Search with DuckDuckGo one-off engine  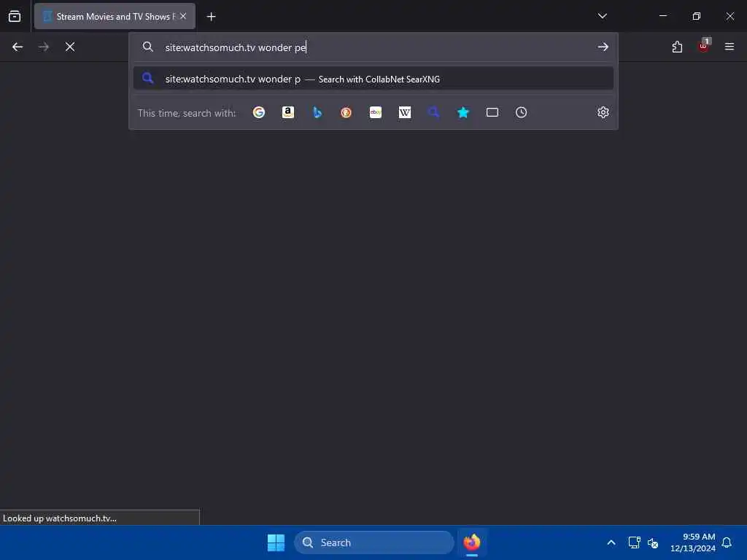[x=347, y=112]
